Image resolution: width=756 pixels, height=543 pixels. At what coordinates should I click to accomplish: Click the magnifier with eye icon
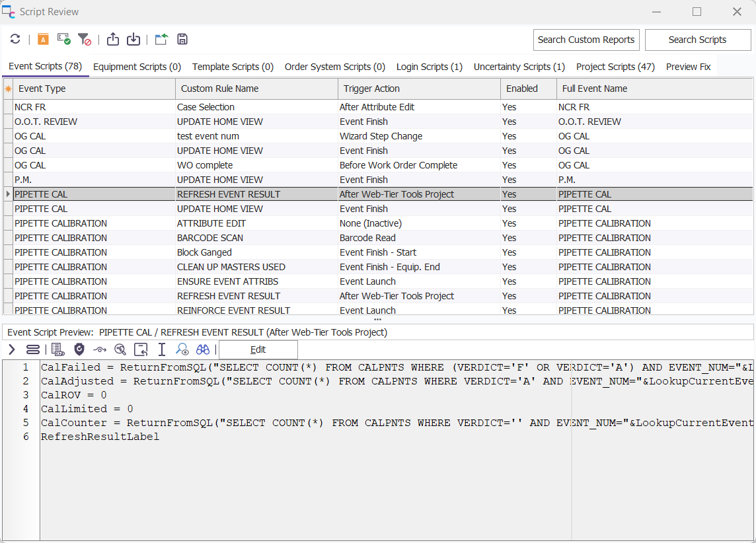(182, 349)
